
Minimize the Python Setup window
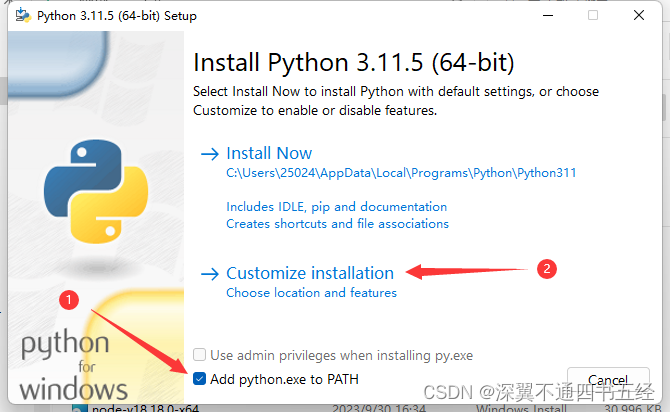pos(548,15)
